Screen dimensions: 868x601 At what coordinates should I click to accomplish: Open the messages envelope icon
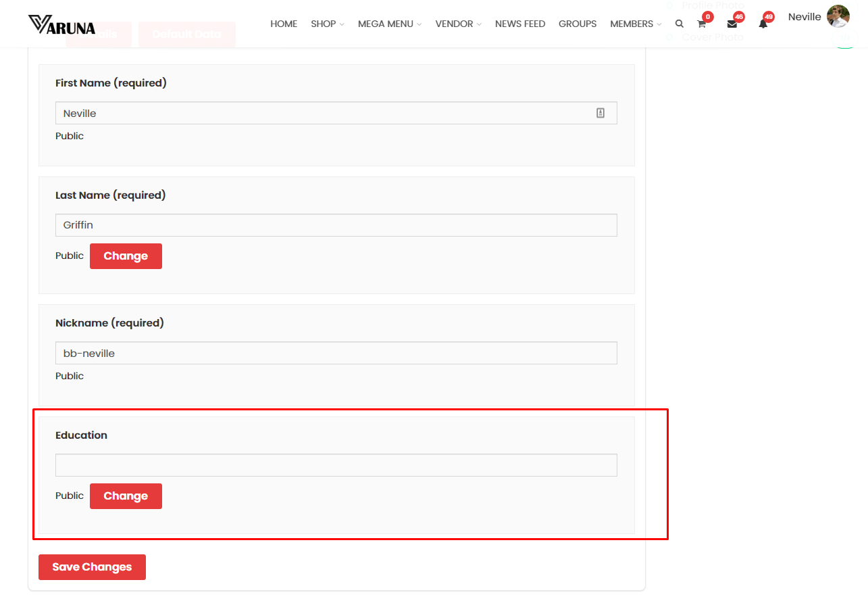click(x=732, y=24)
